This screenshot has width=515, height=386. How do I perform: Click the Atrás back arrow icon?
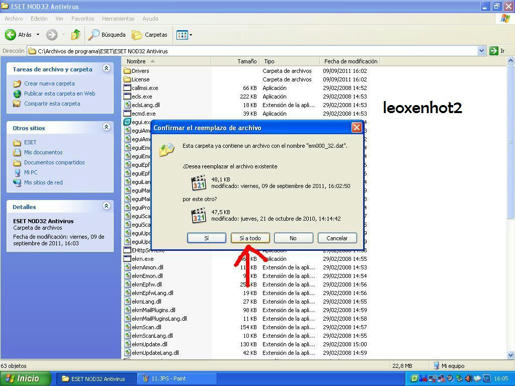pyautogui.click(x=10, y=35)
